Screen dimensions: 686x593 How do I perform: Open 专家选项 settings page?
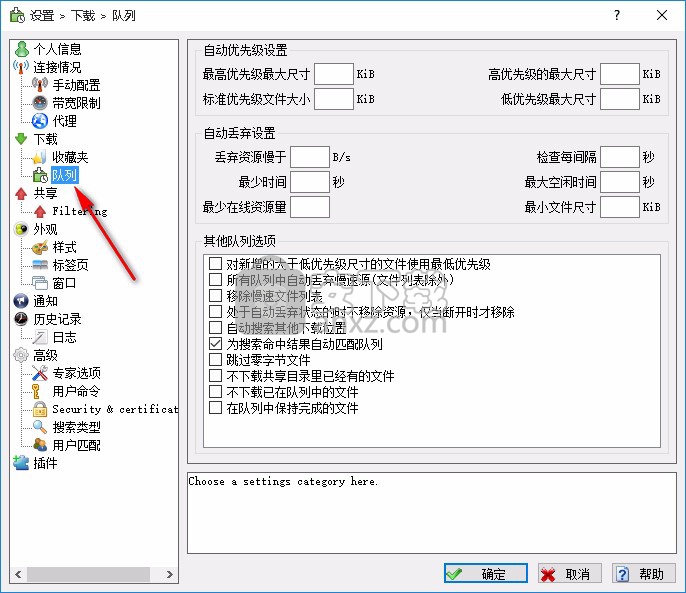(x=77, y=373)
